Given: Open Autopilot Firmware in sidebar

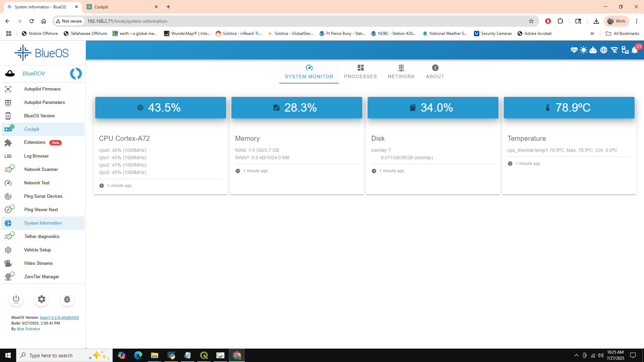Looking at the screenshot, I should click(x=42, y=89).
